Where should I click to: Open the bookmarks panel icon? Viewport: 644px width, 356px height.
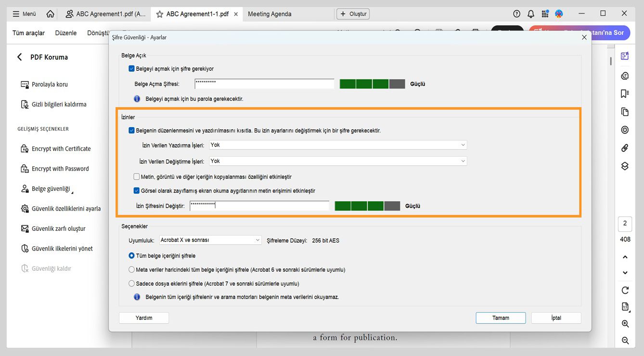(x=625, y=93)
